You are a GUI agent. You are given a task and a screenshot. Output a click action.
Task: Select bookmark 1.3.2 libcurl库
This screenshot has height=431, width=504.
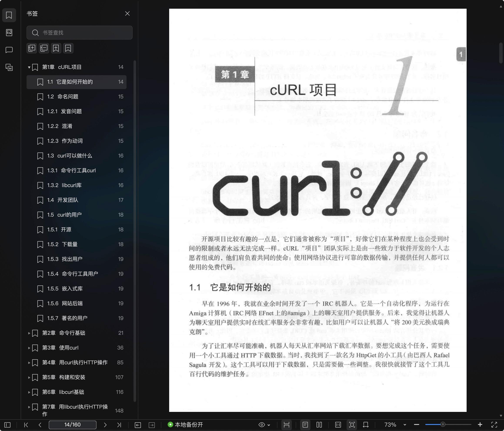coord(76,185)
